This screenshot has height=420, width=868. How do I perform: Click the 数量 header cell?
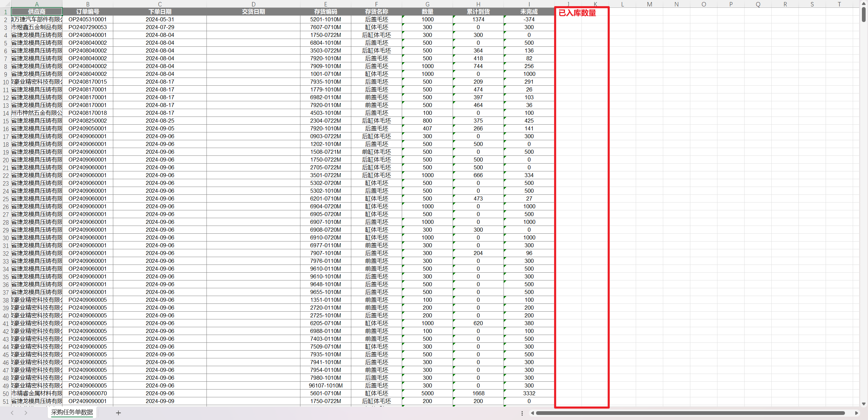[427, 12]
